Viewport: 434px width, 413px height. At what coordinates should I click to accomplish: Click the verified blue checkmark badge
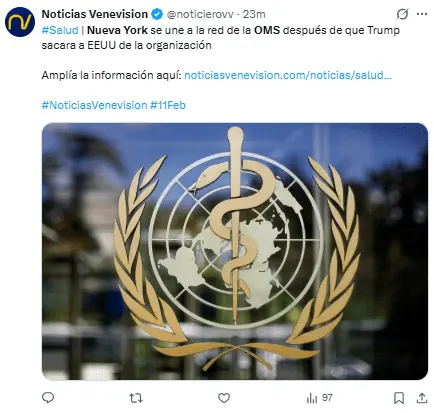[157, 14]
